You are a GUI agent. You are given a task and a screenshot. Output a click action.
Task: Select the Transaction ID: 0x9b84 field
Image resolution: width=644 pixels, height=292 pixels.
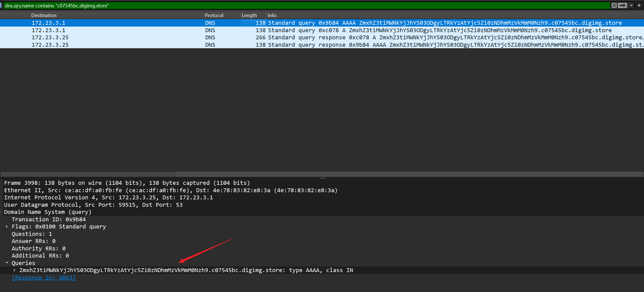49,219
